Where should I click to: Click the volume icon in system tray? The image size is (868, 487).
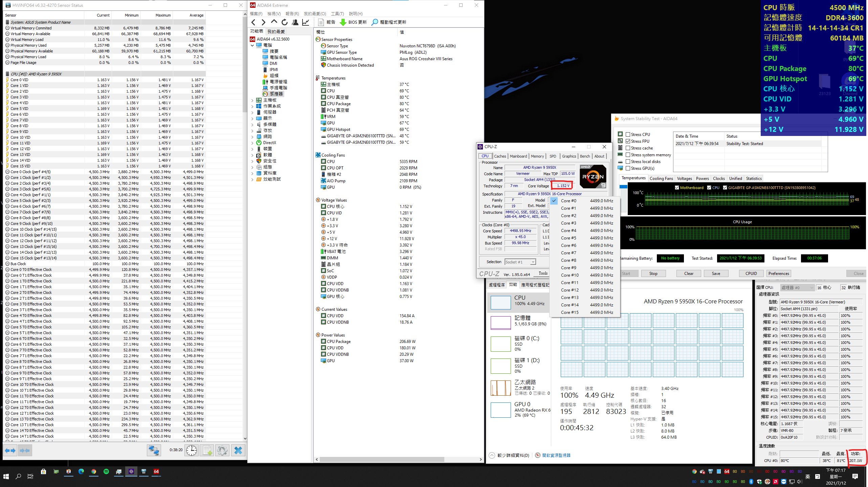[x=799, y=481]
